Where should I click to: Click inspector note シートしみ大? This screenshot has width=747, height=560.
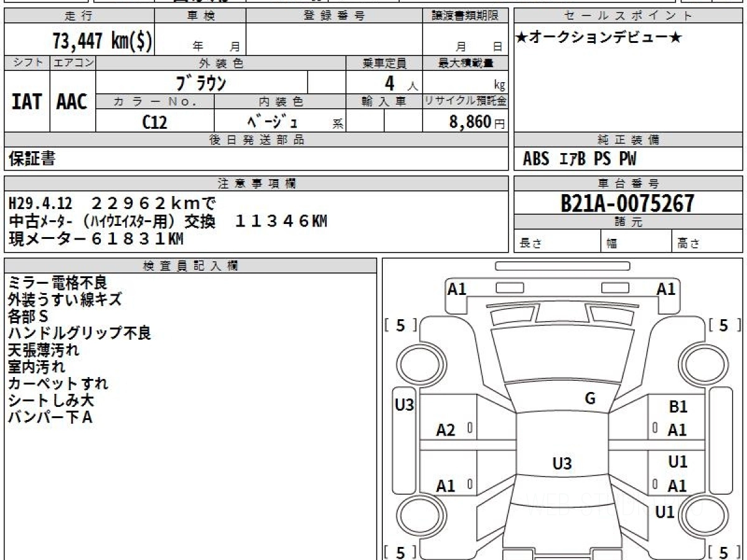[51, 401]
